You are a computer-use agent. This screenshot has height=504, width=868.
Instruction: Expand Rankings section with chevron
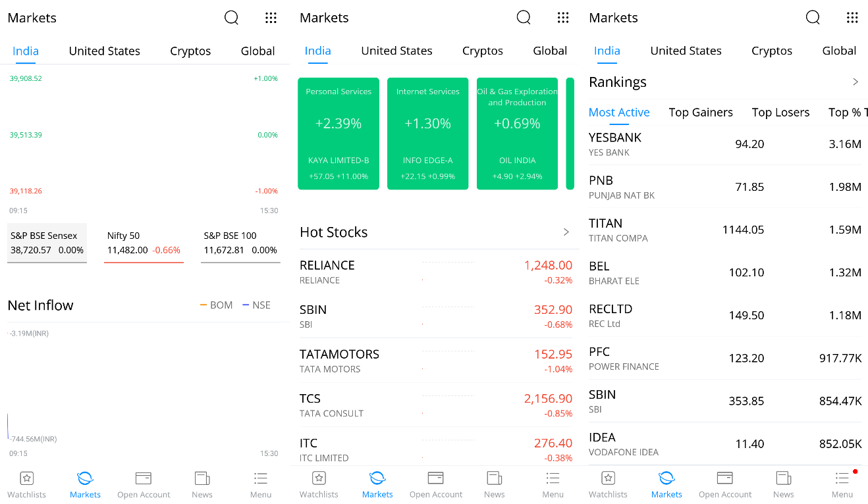[x=855, y=82]
